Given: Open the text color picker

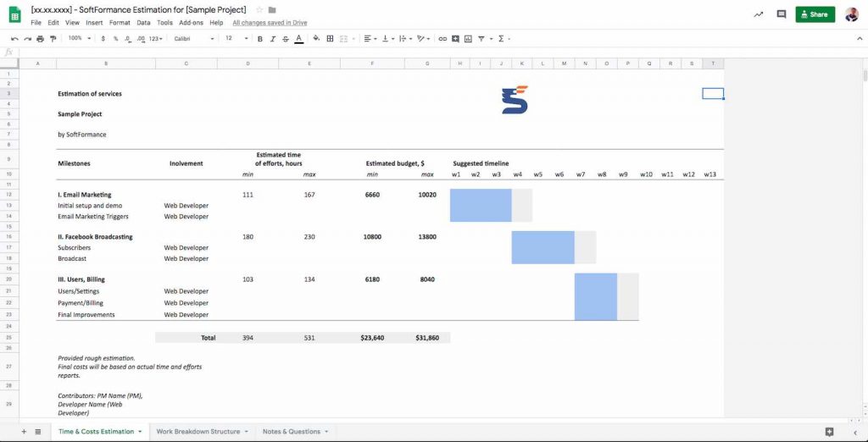Looking at the screenshot, I should pos(299,39).
